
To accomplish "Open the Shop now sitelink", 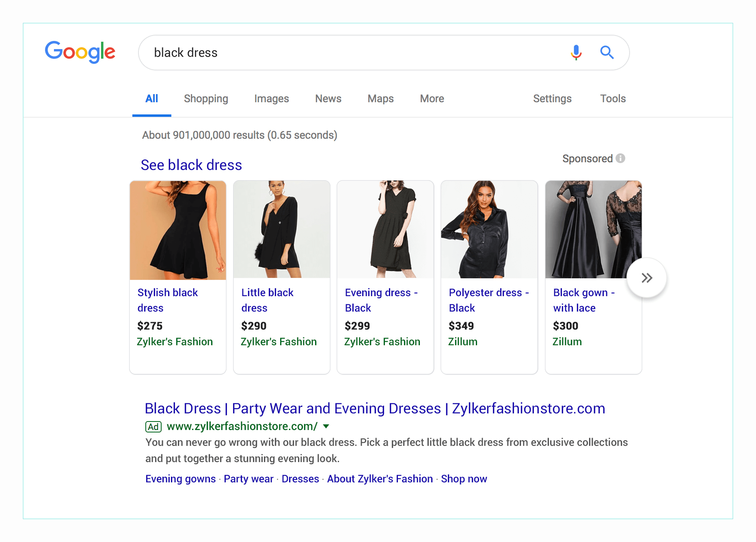I will 464,479.
